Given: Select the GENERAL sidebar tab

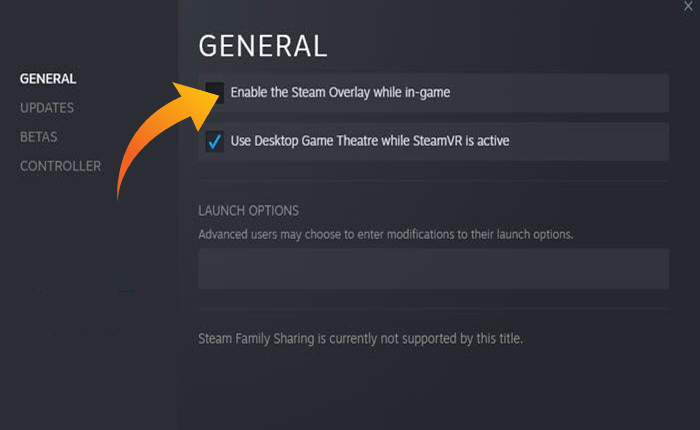Looking at the screenshot, I should (48, 78).
